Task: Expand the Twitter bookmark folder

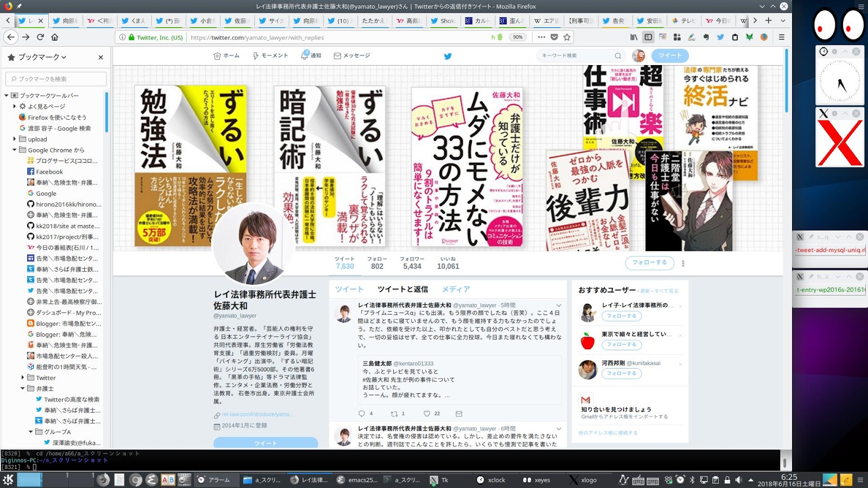Action: pyautogui.click(x=23, y=377)
